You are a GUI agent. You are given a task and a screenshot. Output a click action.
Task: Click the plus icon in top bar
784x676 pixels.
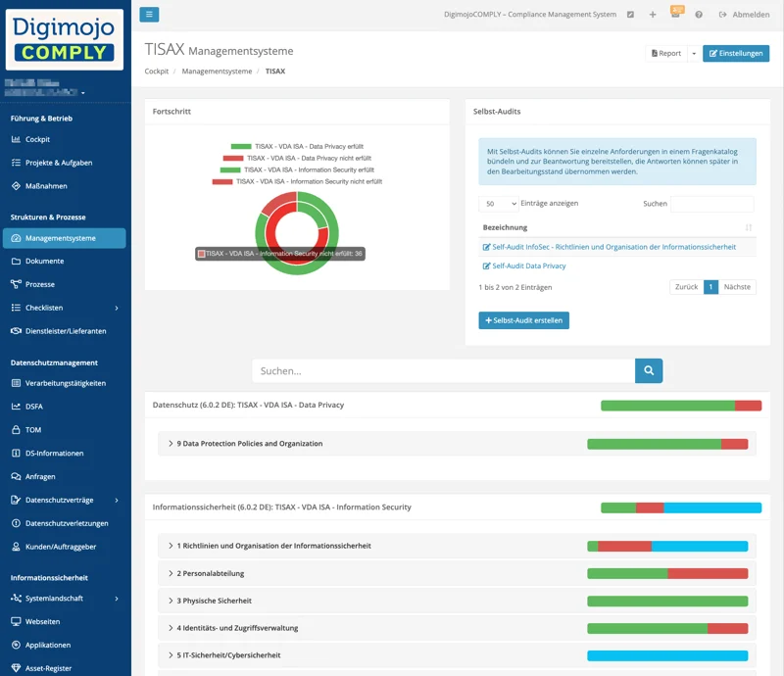pyautogui.click(x=653, y=15)
